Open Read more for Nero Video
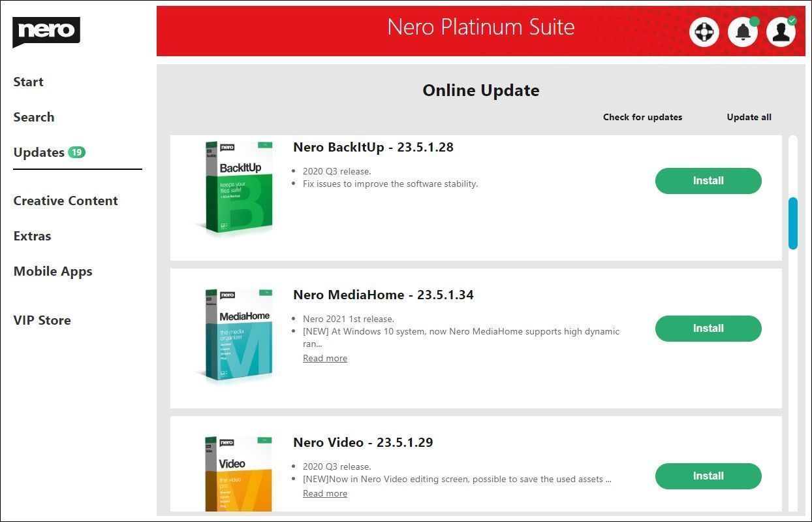This screenshot has width=812, height=522. coord(325,493)
